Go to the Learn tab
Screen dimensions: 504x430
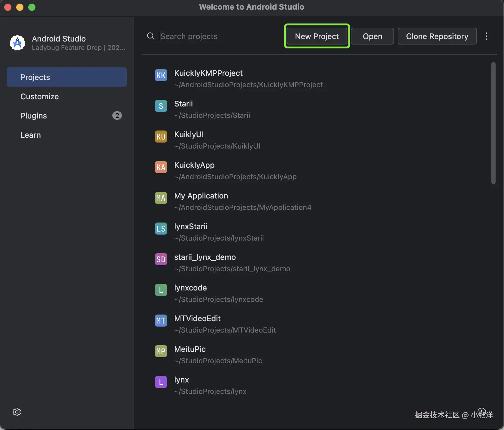tap(31, 135)
